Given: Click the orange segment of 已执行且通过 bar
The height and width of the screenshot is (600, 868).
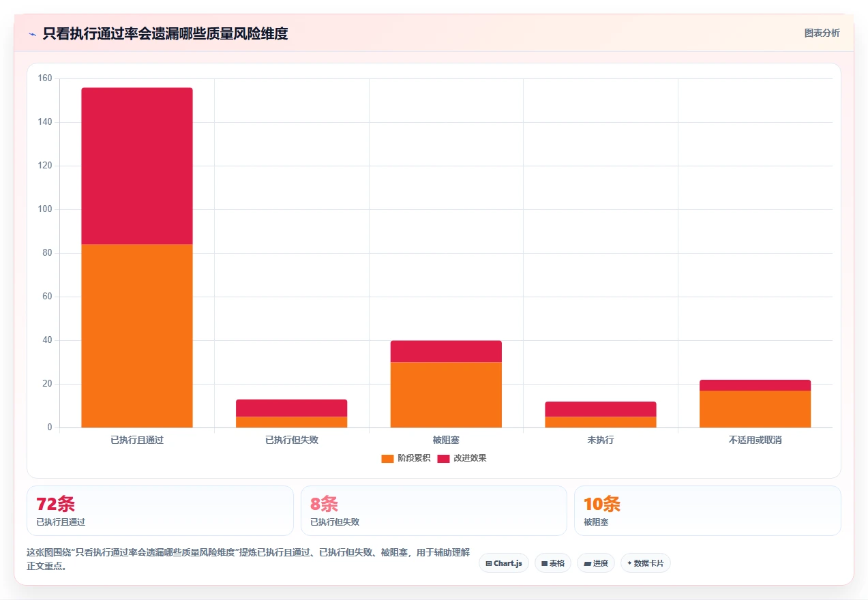Looking at the screenshot, I should click(x=137, y=335).
